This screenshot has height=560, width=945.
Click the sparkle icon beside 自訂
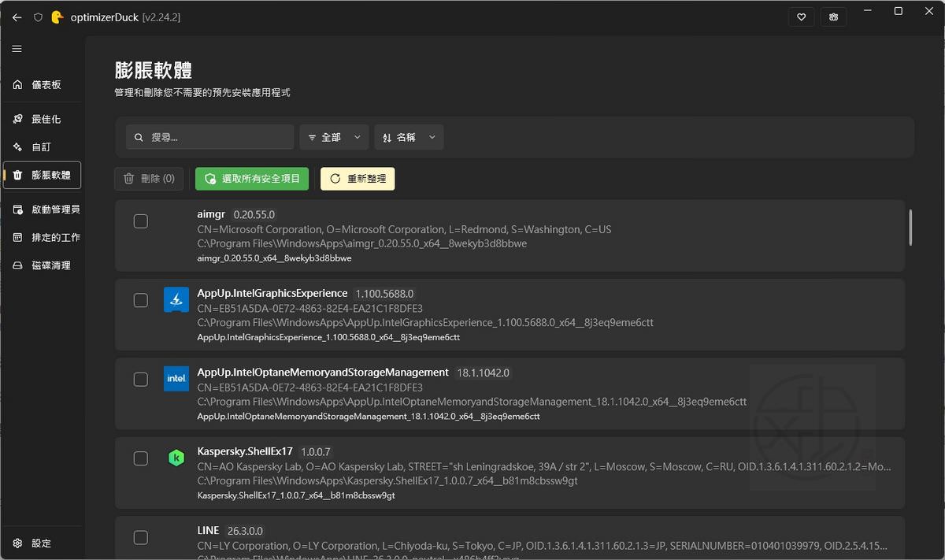tap(17, 146)
